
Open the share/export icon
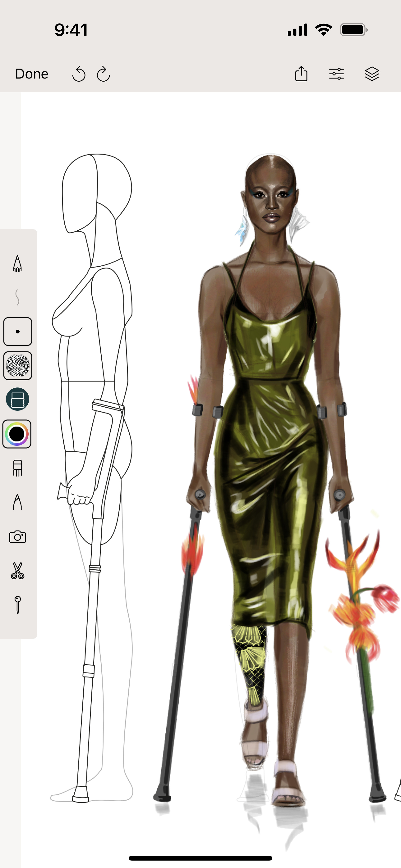tap(301, 74)
